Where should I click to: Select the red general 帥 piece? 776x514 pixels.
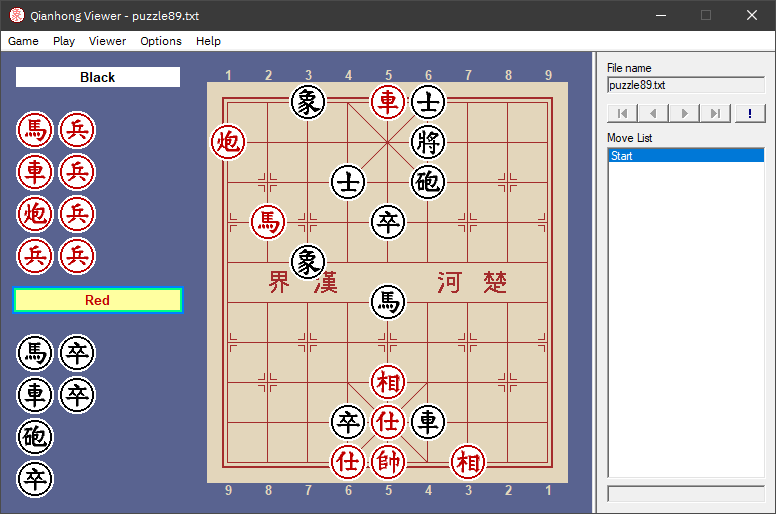[388, 462]
